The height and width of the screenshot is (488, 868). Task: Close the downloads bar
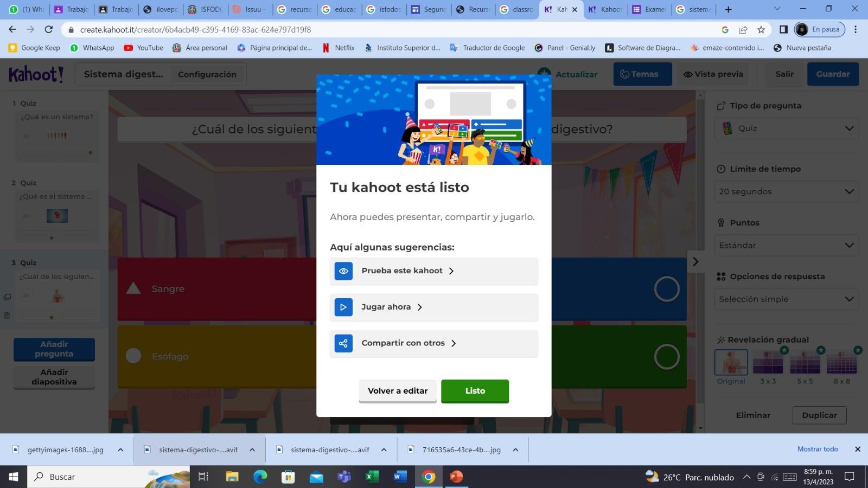[x=858, y=449]
